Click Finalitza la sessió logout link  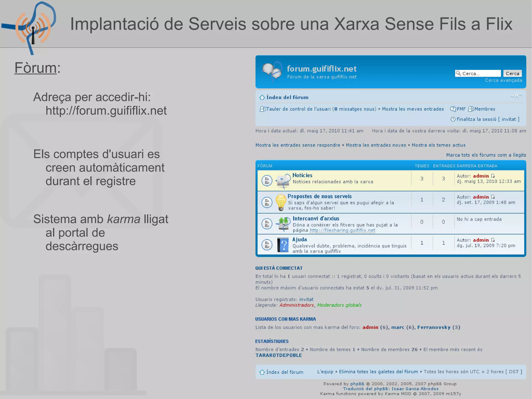click(476, 119)
